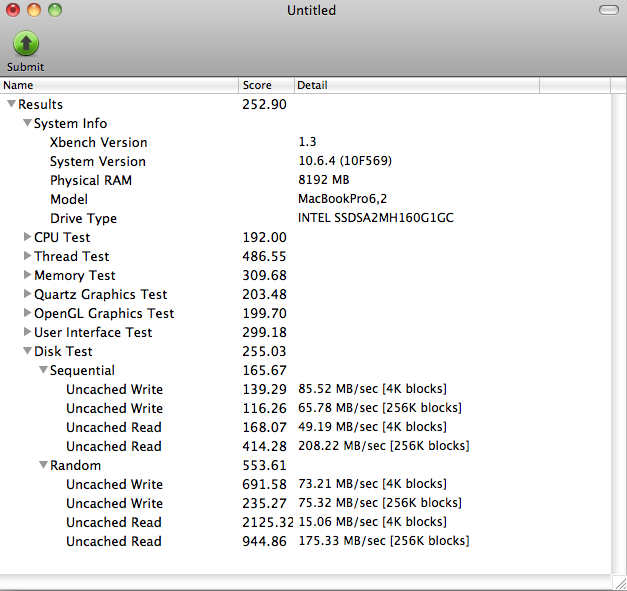Close the Untitled window

pyautogui.click(x=13, y=10)
